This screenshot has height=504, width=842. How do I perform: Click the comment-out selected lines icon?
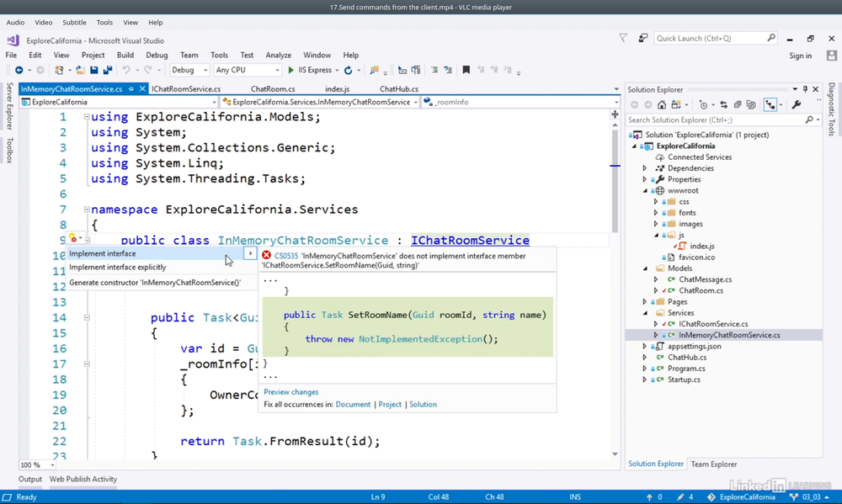click(x=434, y=70)
